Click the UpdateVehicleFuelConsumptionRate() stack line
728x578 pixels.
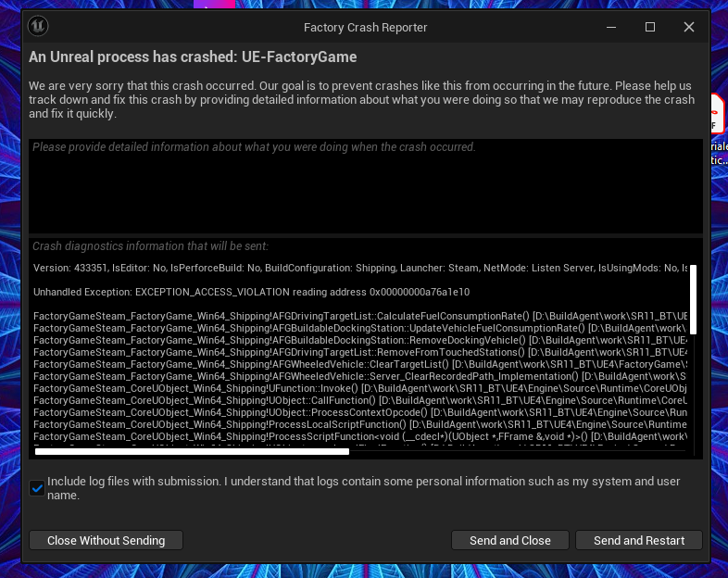pyautogui.click(x=360, y=328)
